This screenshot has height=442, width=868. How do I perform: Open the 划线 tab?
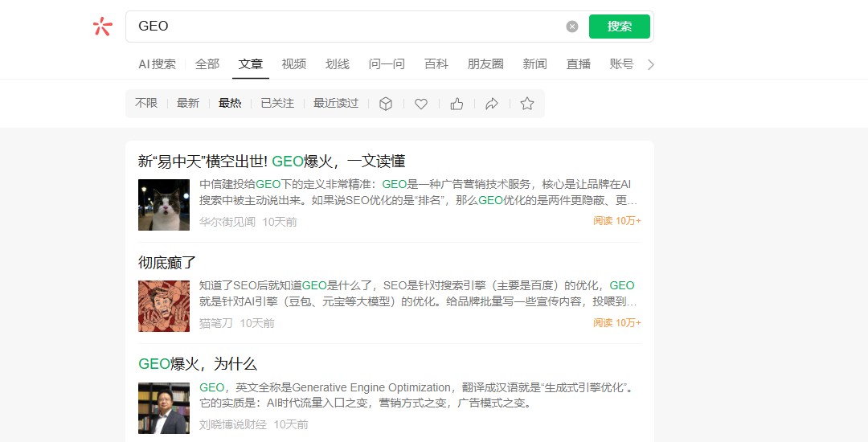pyautogui.click(x=337, y=64)
